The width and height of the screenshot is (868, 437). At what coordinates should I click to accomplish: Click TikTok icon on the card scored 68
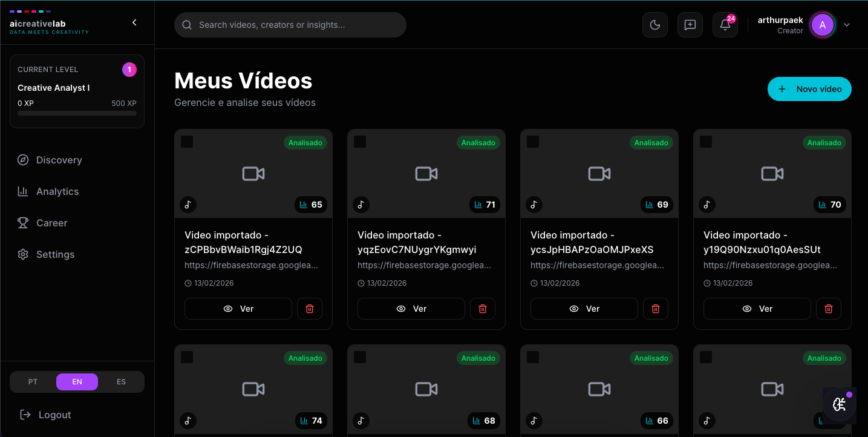point(361,420)
